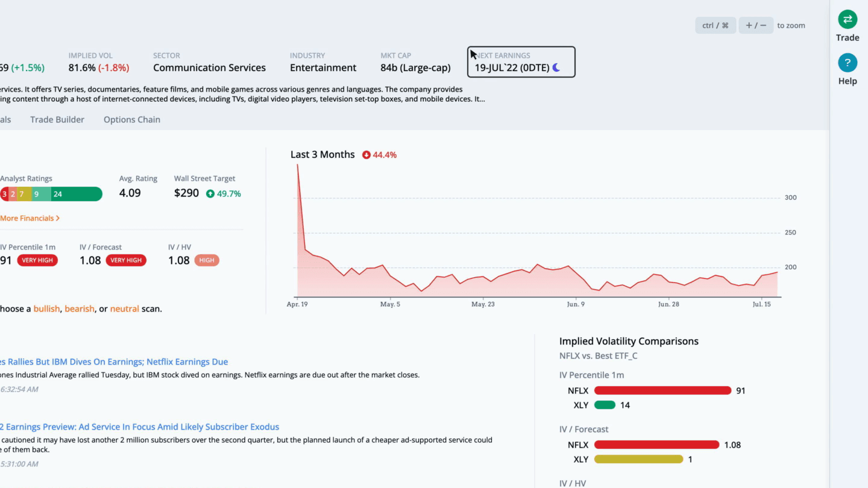The height and width of the screenshot is (488, 868).
Task: Click the moon icon beside earnings date
Action: coord(556,67)
